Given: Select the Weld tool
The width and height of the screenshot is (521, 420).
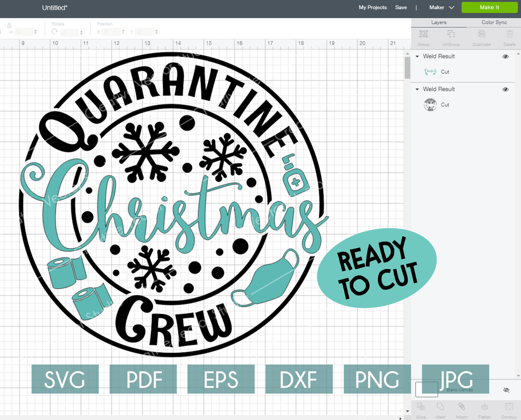Looking at the screenshot, I should (x=440, y=407).
